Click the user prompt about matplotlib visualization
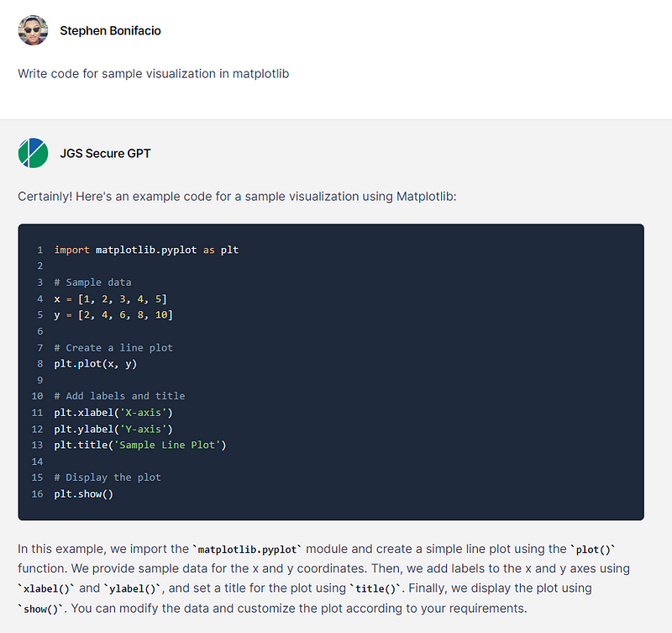 coord(154,74)
